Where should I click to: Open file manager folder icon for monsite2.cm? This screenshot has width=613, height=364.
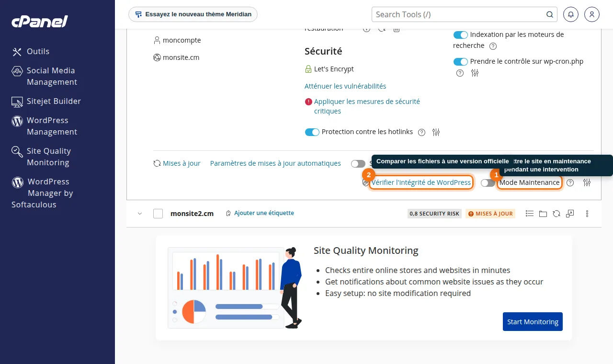(543, 214)
